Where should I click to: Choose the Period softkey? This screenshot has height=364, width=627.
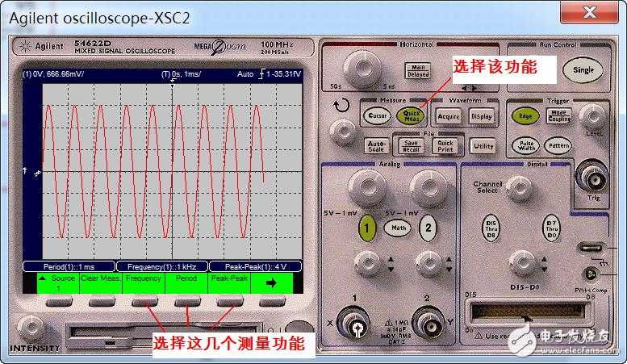(x=186, y=282)
